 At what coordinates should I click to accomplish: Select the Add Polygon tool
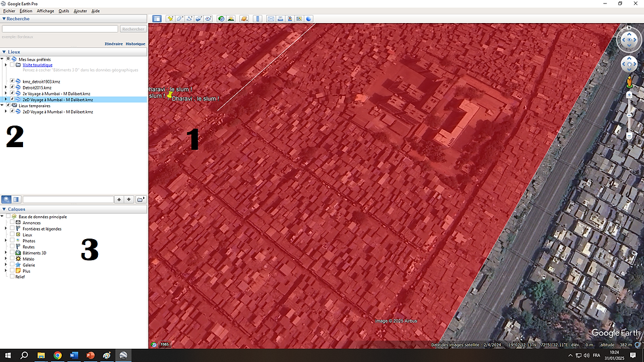coord(180,18)
